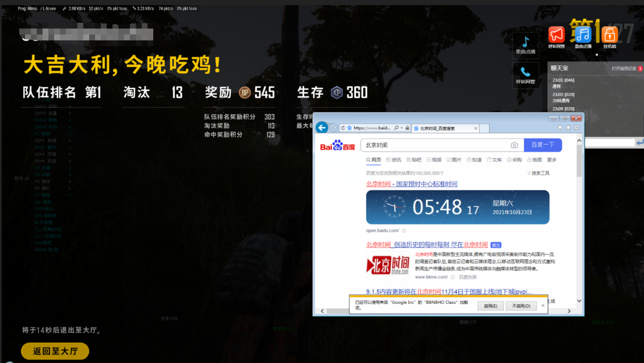644x363 pixels.
Task: Open the address bar dropdown arrow
Action: (x=401, y=128)
